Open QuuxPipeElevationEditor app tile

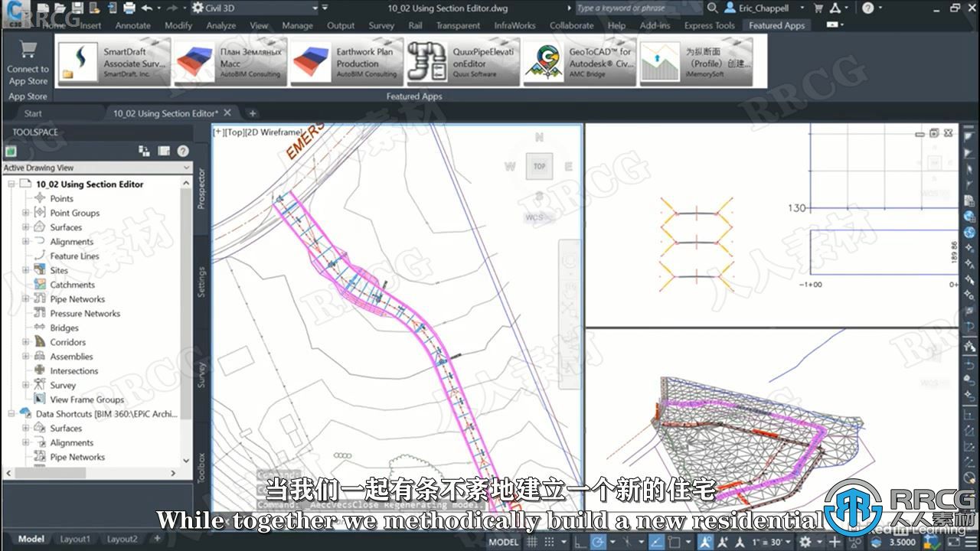click(x=462, y=62)
